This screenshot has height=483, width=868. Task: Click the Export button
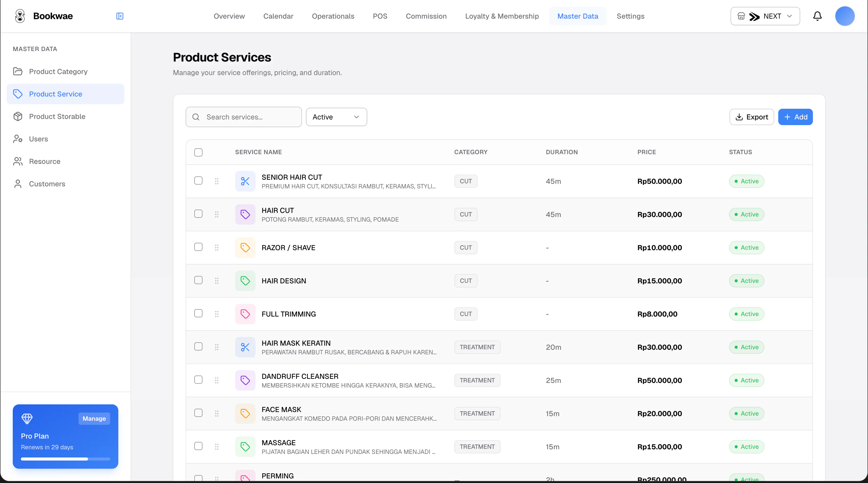(x=751, y=117)
